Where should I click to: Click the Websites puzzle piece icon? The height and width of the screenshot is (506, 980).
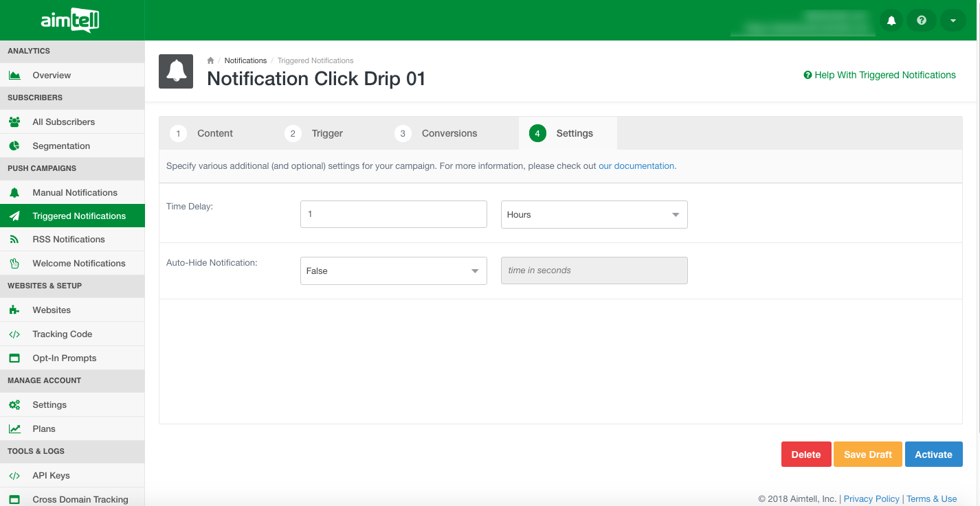(14, 310)
